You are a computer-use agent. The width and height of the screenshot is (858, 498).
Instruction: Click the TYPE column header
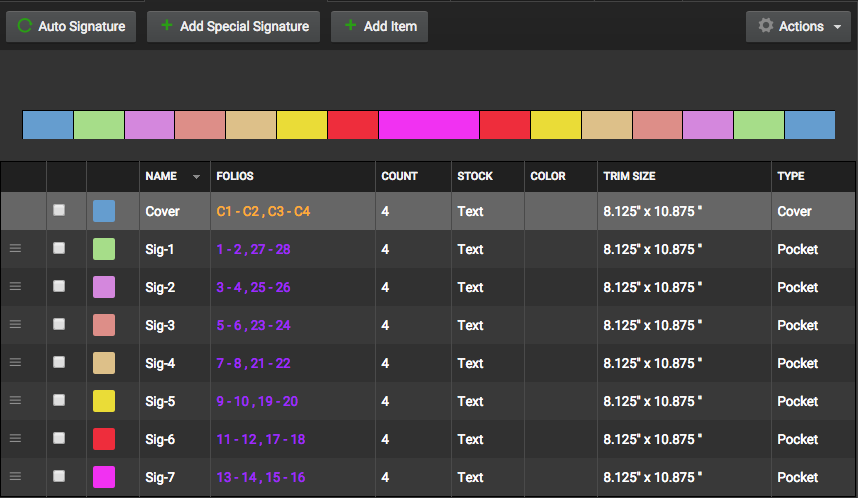click(790, 176)
